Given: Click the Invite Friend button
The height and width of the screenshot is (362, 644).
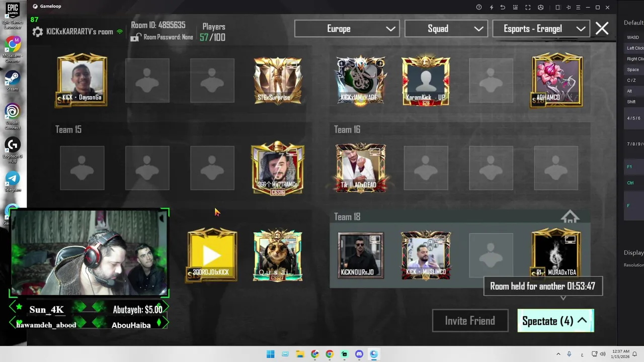Looking at the screenshot, I should [x=470, y=321].
